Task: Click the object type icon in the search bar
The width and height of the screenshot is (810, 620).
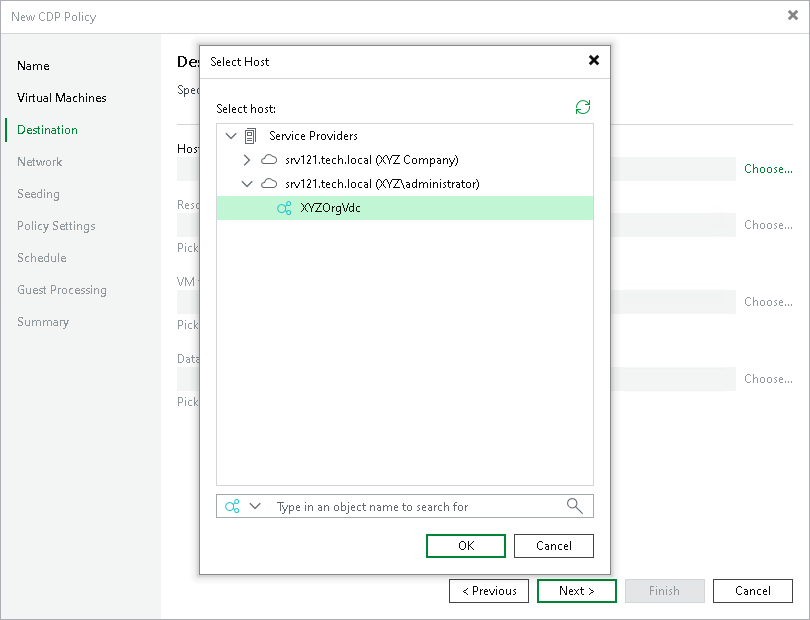Action: 231,506
